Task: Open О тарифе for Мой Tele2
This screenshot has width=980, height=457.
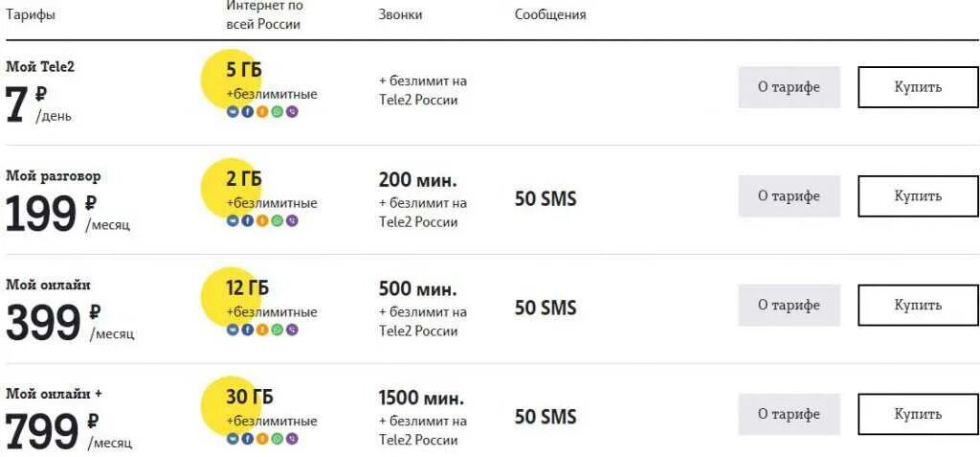Action: 789,87
